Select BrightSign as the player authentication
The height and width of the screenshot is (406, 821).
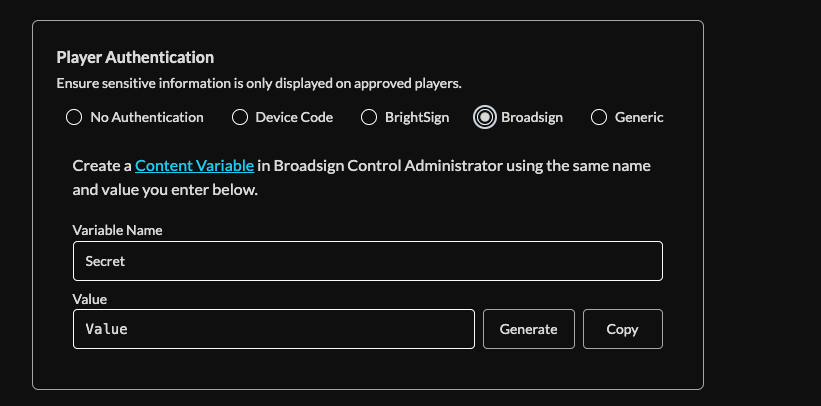369,117
